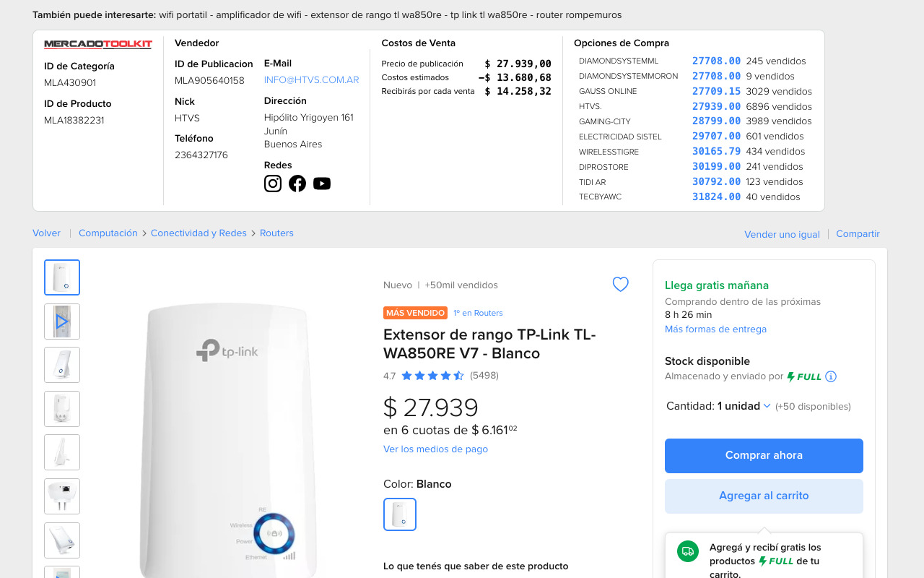Viewport: 924px width, 578px height.
Task: Click the star rating stars
Action: coord(432,376)
